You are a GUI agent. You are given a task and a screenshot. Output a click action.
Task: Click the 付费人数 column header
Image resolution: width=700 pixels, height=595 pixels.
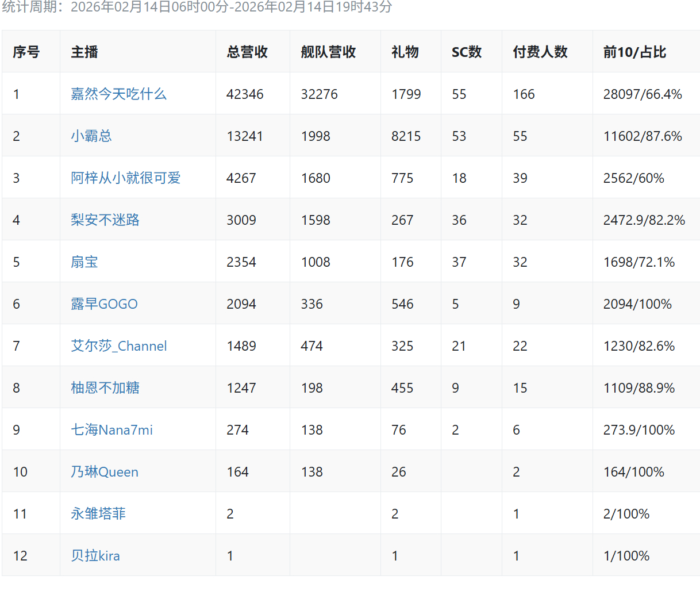[540, 52]
